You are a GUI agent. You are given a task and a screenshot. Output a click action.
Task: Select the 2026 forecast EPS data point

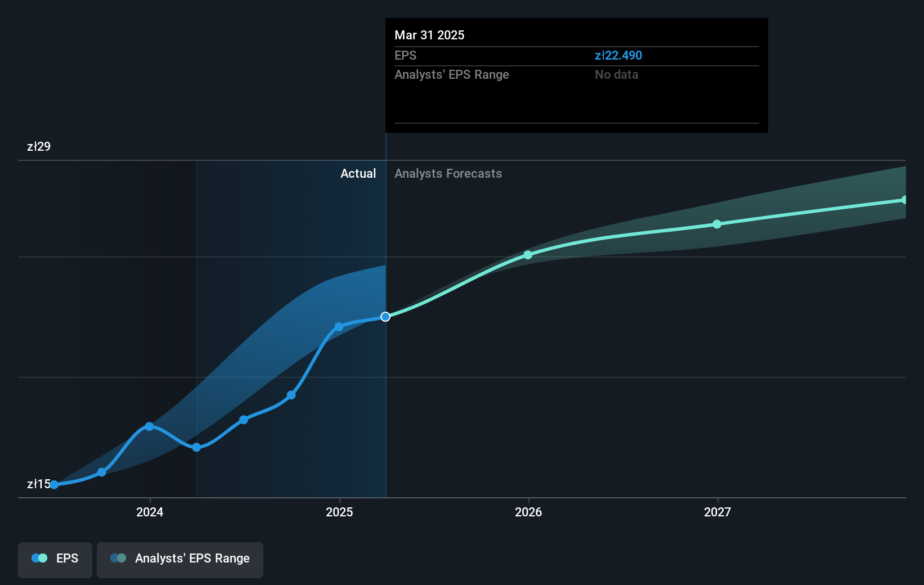(528, 255)
